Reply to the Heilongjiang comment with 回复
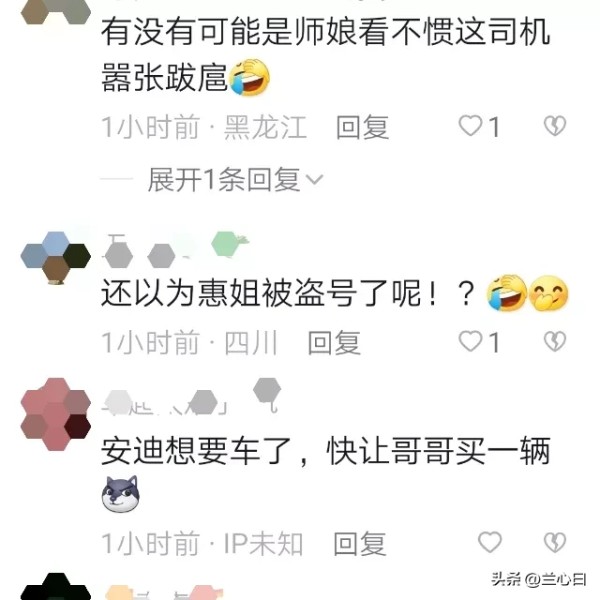Screen dimensions: 600x600 click(x=362, y=127)
